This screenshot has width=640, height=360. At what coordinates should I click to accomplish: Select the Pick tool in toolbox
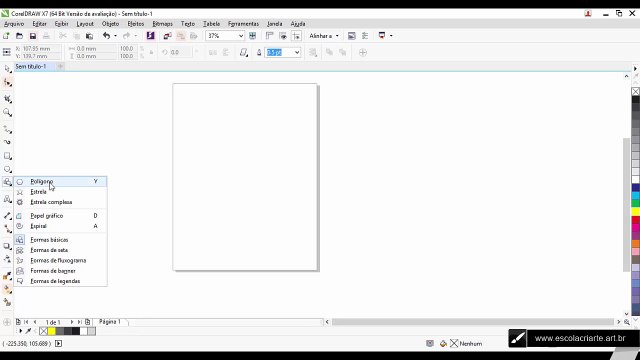(7, 69)
